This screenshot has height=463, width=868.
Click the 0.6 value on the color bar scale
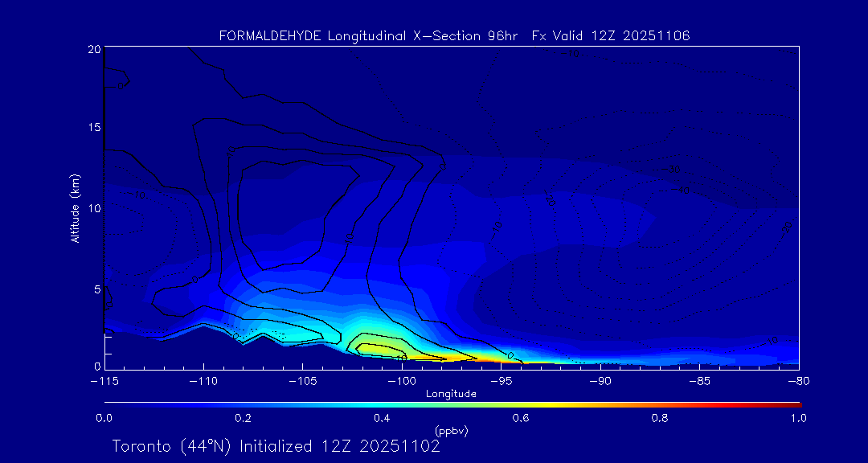coord(521,418)
